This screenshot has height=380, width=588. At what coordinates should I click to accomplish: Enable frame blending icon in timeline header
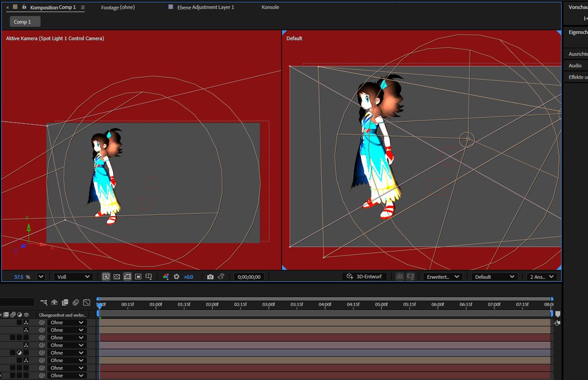tap(65, 303)
